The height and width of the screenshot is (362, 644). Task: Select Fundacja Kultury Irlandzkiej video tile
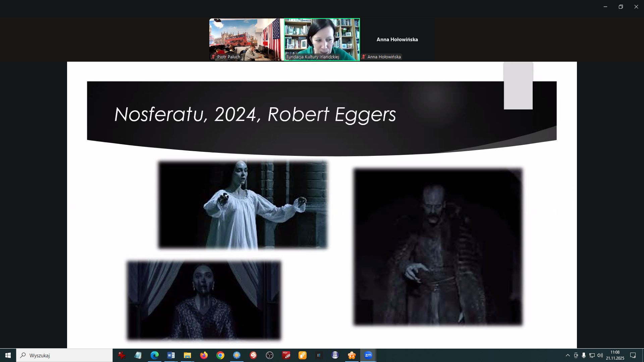click(322, 39)
